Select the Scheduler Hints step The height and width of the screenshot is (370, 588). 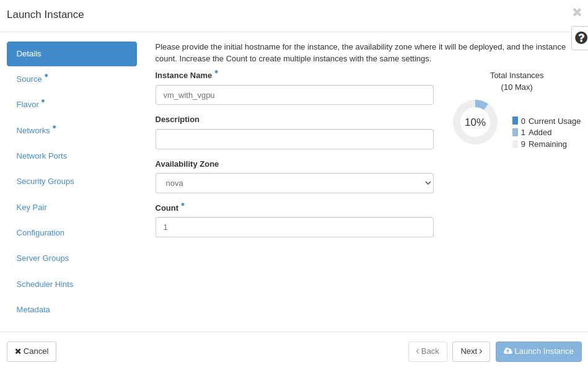click(45, 284)
